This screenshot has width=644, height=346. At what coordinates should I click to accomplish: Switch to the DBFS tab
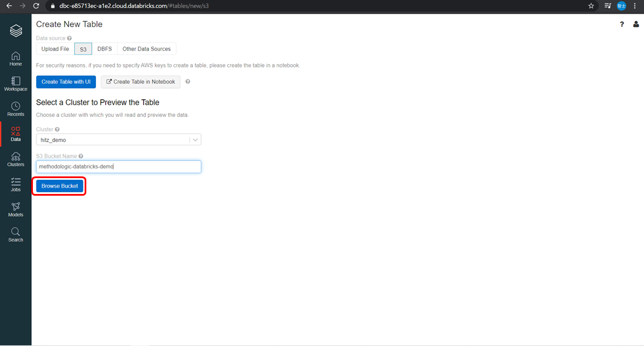pyautogui.click(x=104, y=49)
